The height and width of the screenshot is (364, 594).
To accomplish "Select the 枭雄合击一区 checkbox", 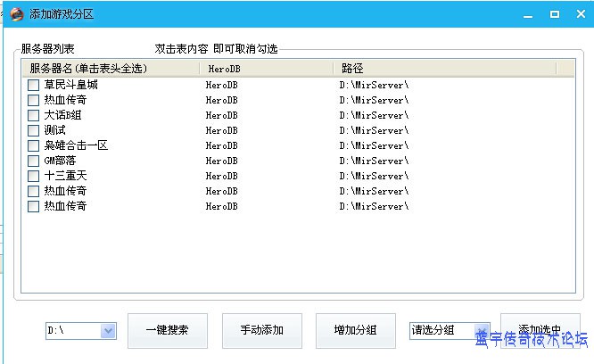I will [x=33, y=145].
